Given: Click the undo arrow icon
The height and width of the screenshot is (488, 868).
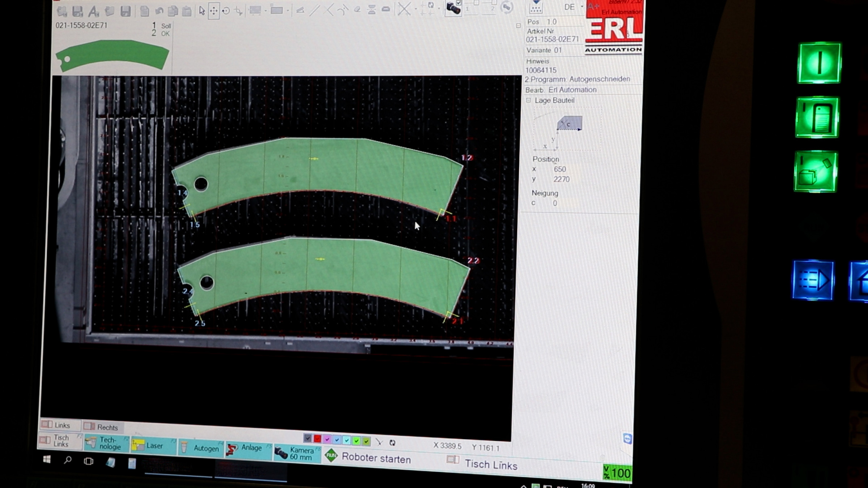Looking at the screenshot, I should coord(159,11).
